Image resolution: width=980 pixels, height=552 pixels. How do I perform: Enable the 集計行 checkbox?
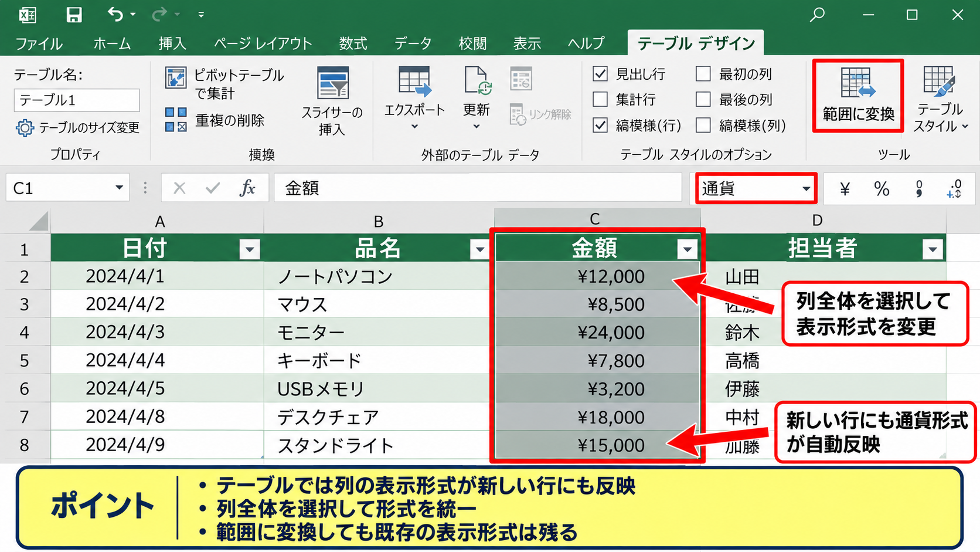[600, 100]
